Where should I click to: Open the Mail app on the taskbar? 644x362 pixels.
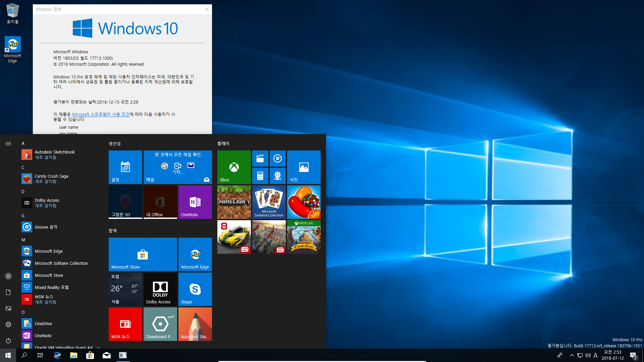coord(107,355)
